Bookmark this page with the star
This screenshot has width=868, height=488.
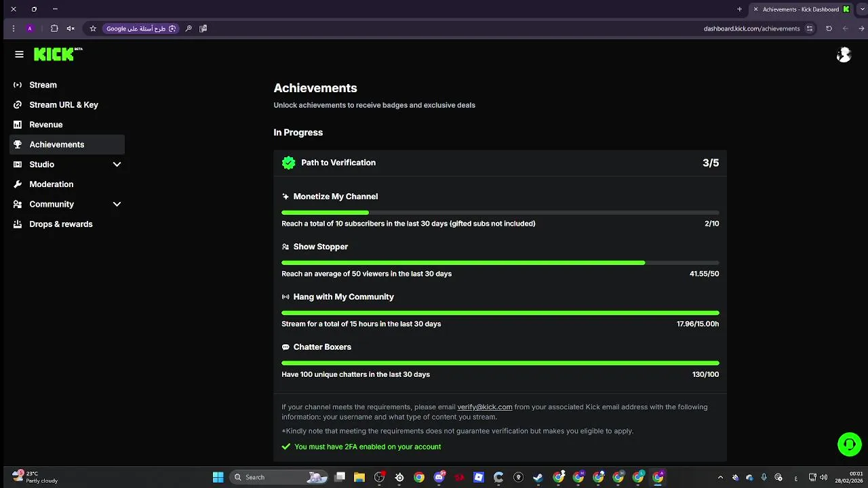coord(93,28)
